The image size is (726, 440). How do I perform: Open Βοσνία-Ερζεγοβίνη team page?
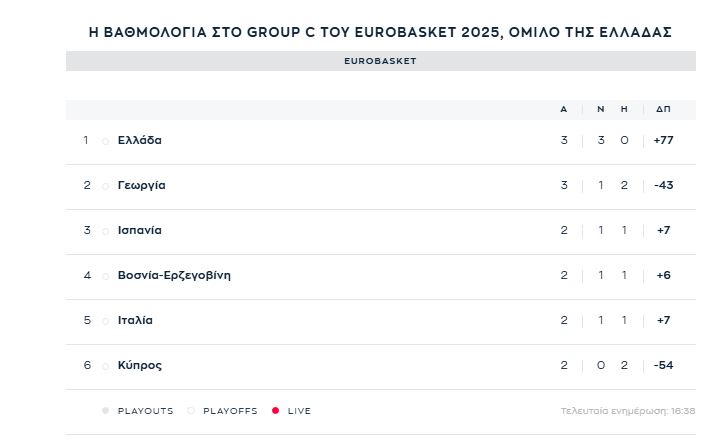point(174,276)
